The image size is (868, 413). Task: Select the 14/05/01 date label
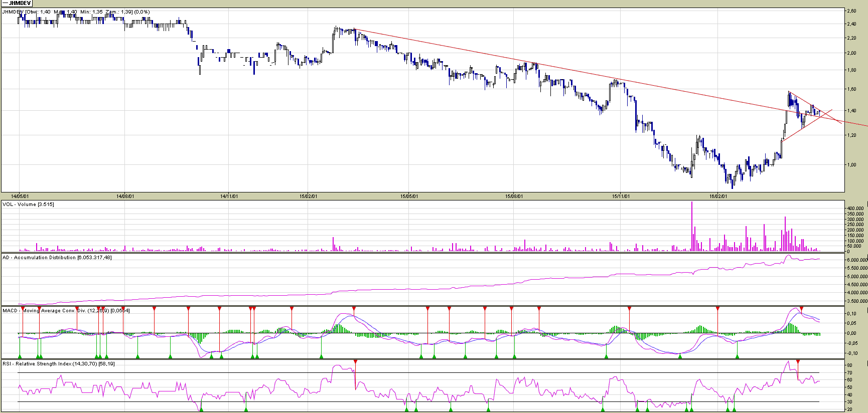20,196
